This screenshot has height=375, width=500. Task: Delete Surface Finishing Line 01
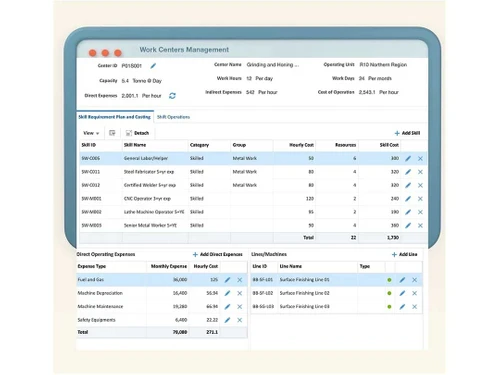click(x=415, y=280)
